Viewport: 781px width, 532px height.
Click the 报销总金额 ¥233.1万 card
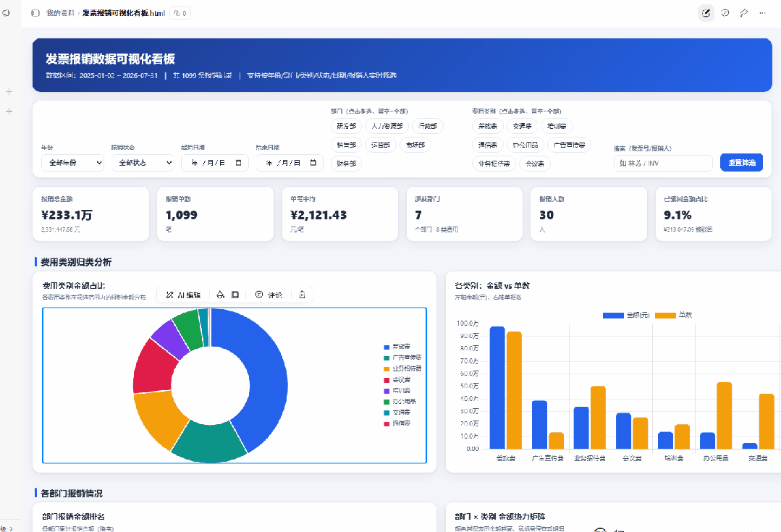point(90,214)
